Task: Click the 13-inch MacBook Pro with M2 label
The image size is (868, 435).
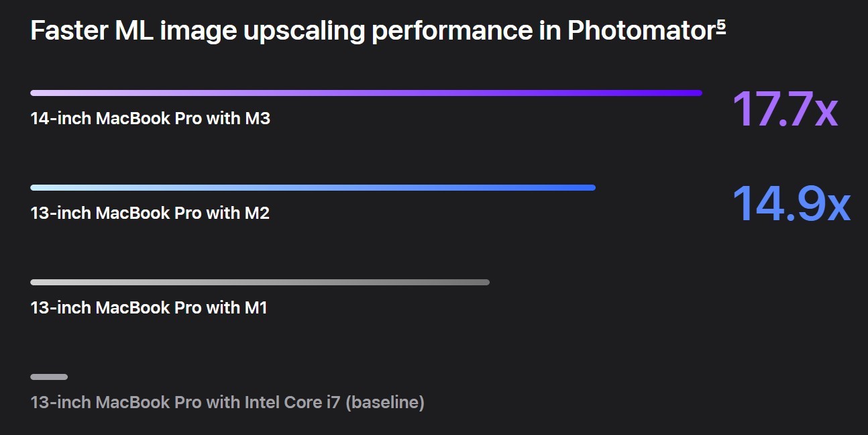Action: pos(150,213)
